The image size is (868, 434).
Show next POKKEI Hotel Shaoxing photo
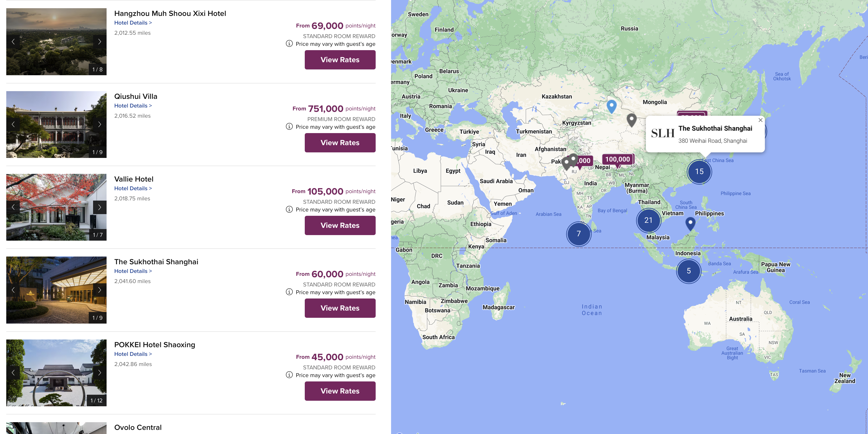click(x=99, y=373)
